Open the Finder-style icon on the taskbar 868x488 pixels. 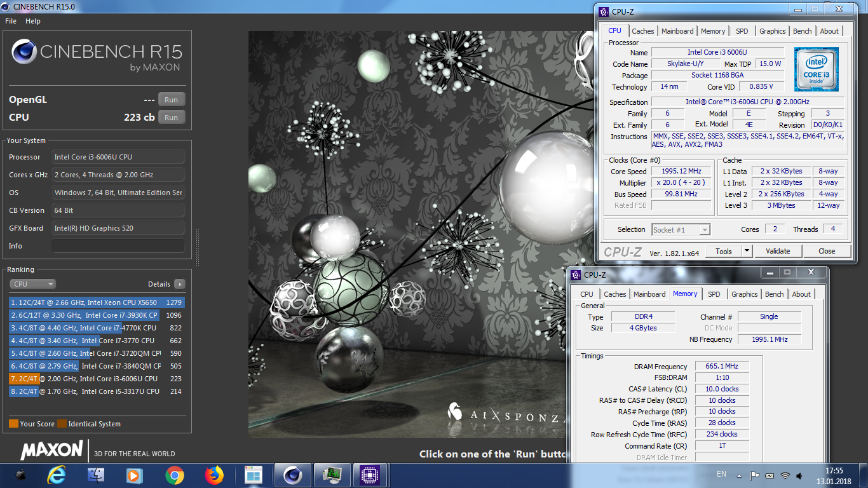tap(96, 475)
